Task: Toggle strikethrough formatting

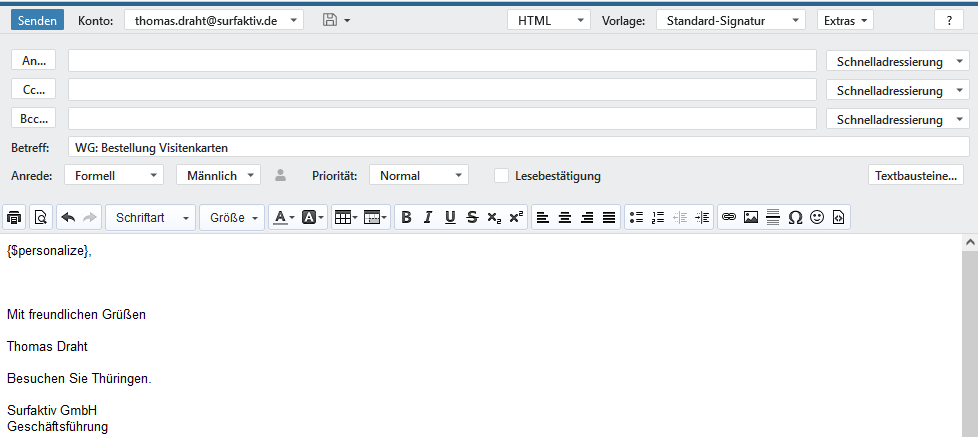Action: click(472, 217)
